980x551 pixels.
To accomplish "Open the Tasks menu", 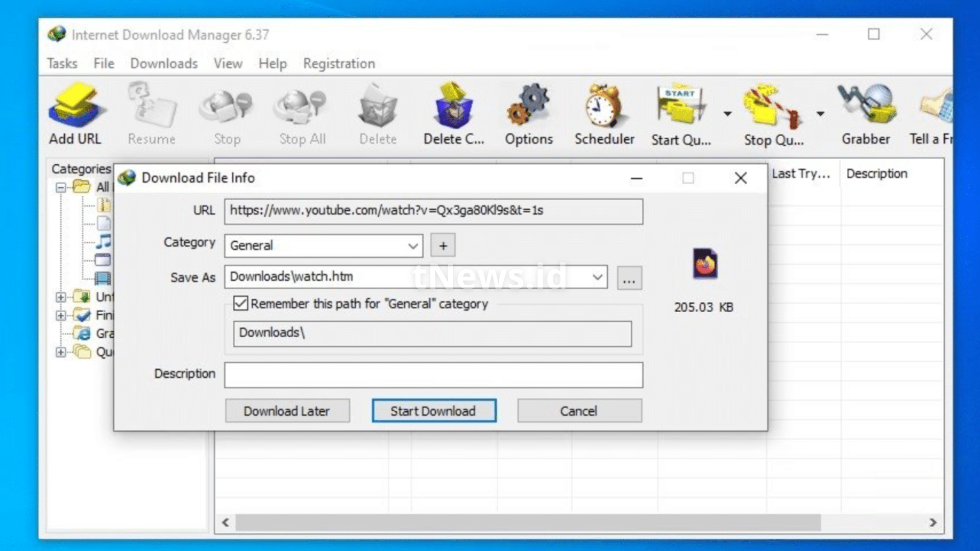I will coord(61,63).
